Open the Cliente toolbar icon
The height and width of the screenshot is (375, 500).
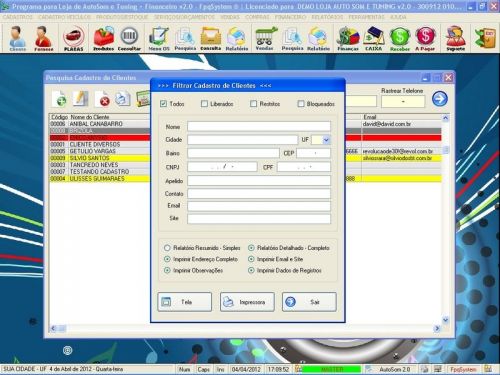[x=17, y=39]
